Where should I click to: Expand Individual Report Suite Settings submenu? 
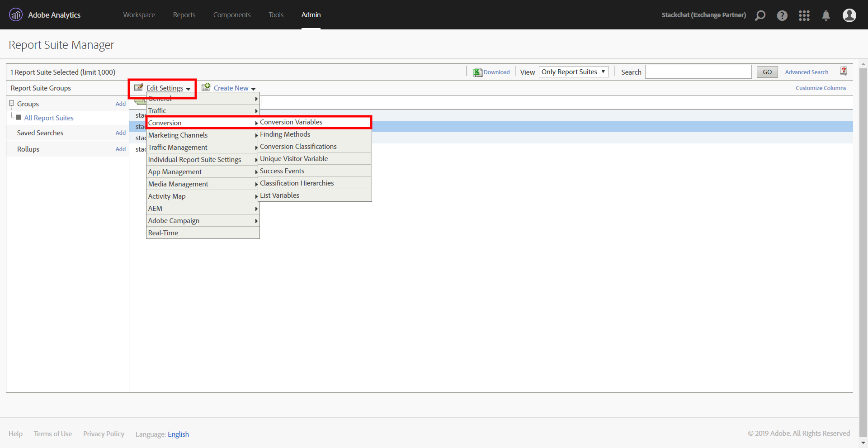203,160
